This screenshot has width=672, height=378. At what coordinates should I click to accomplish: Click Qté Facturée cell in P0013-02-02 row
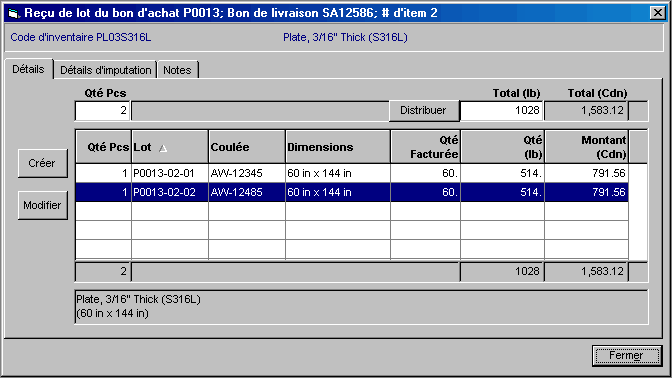pos(426,192)
